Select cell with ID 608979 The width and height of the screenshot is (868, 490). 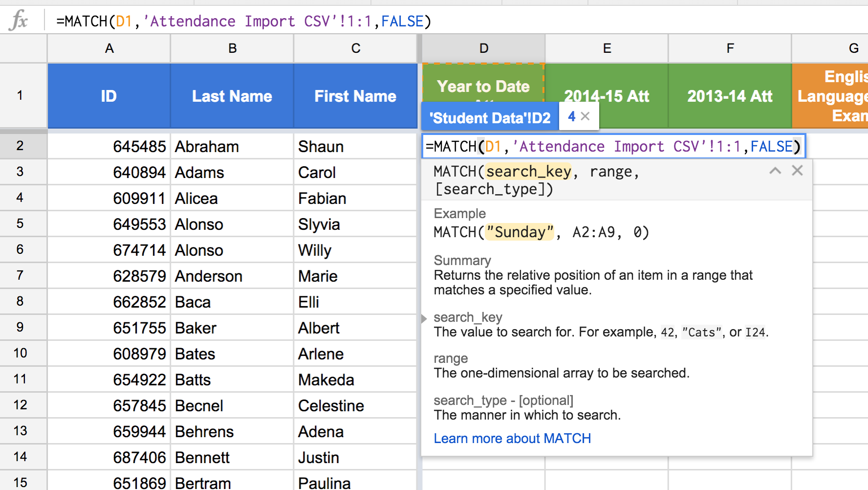tap(109, 354)
